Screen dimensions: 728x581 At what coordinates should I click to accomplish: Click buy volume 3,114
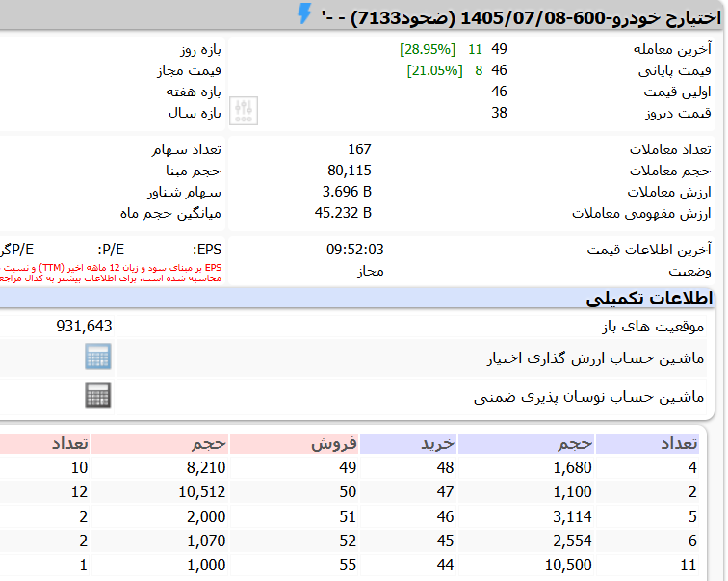pos(572,516)
